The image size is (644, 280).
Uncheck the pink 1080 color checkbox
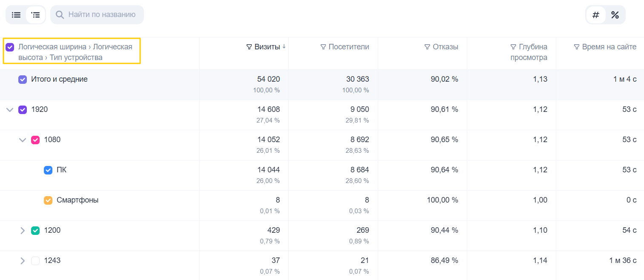35,140
